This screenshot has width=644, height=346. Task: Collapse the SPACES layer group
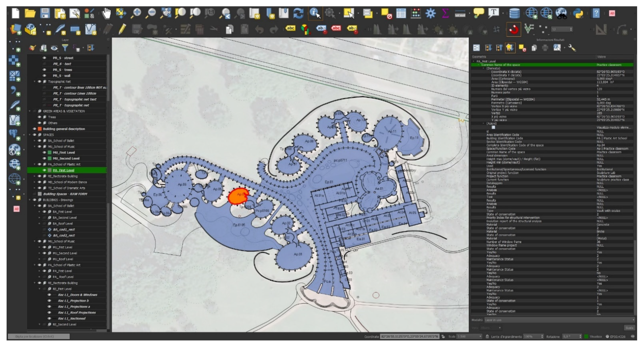click(x=30, y=135)
